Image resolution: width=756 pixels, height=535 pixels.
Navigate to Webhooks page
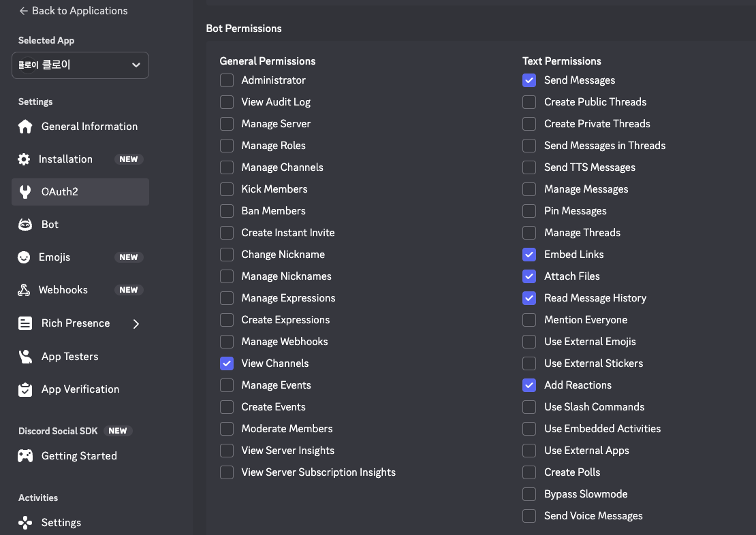click(x=80, y=290)
